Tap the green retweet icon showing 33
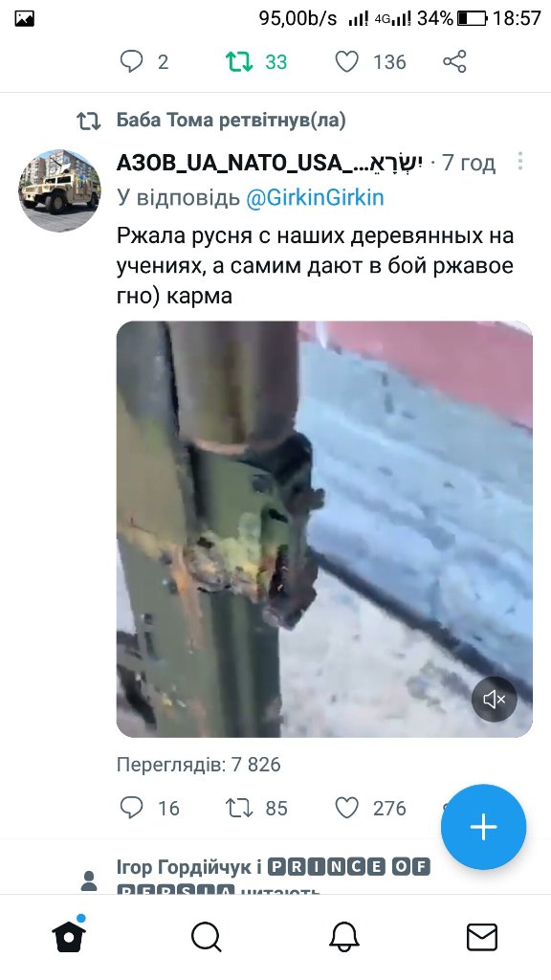The width and height of the screenshot is (551, 980). point(238,61)
